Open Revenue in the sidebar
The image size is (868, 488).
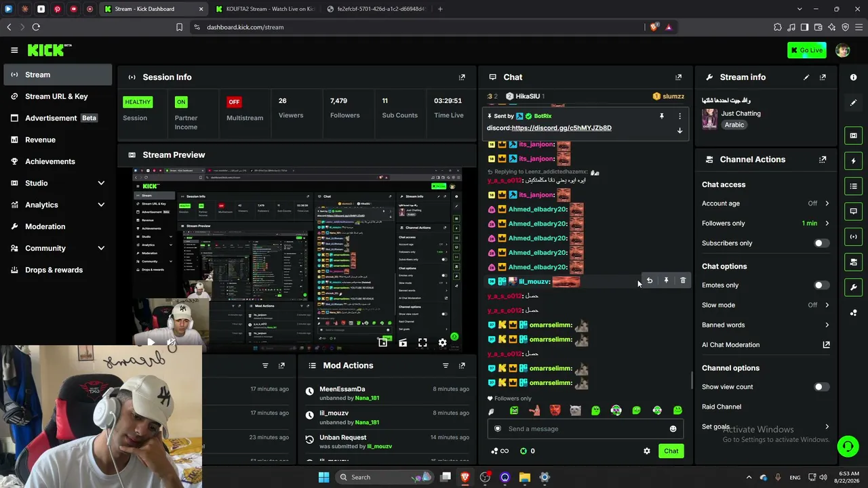tap(58, 140)
